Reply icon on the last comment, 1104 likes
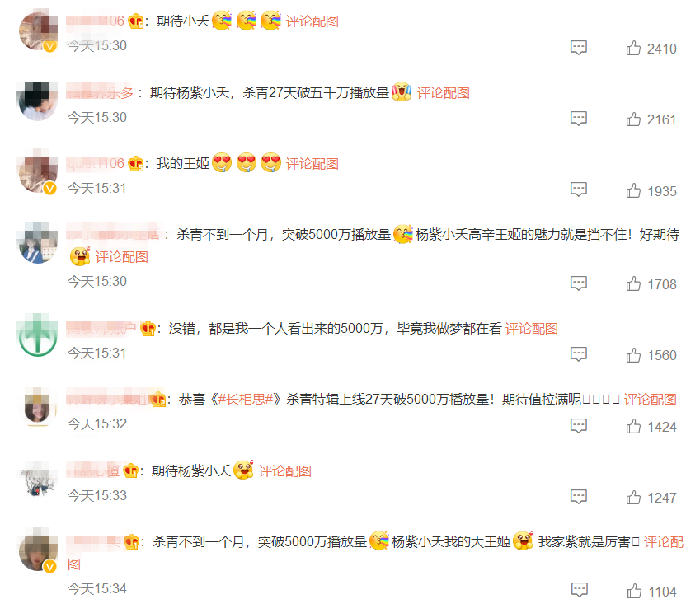Image resolution: width=700 pixels, height=613 pixels. 580,590
